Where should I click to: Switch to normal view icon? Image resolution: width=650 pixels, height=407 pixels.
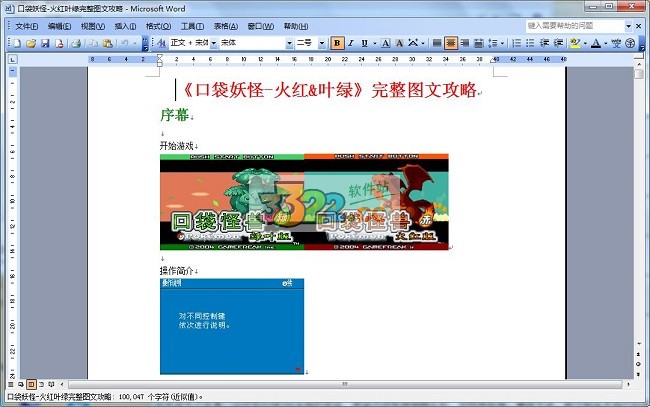tap(11, 384)
